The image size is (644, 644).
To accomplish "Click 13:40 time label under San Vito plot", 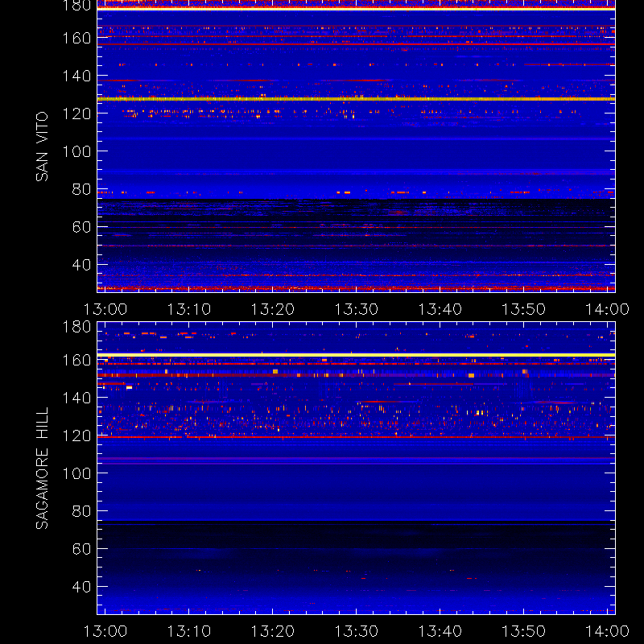I will click(440, 309).
